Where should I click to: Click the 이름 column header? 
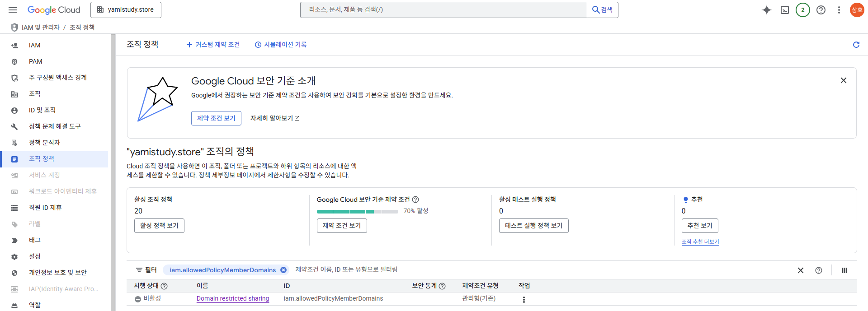[202, 286]
